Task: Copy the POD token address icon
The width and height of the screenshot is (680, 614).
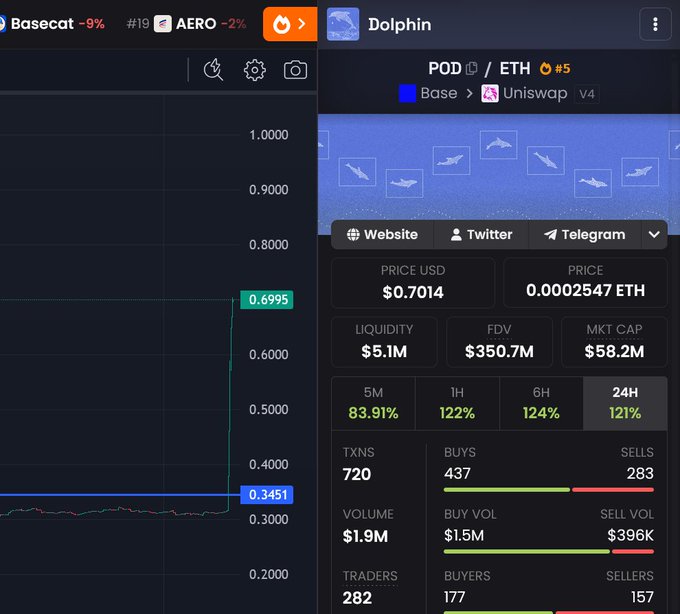Action: (x=471, y=69)
